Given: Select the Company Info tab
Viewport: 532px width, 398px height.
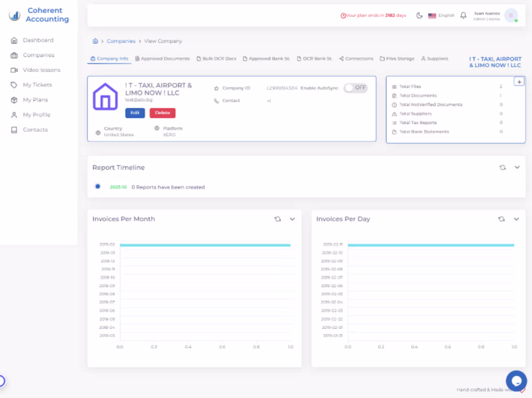Looking at the screenshot, I should pos(109,59).
